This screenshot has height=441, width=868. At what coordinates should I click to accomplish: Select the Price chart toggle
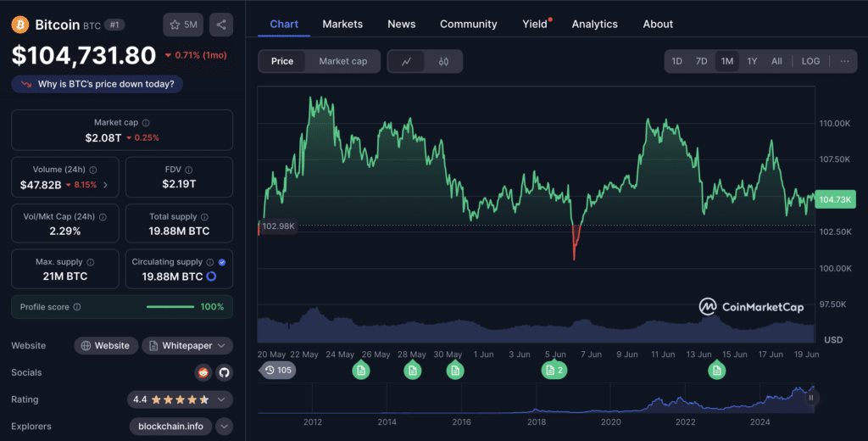pyautogui.click(x=281, y=62)
